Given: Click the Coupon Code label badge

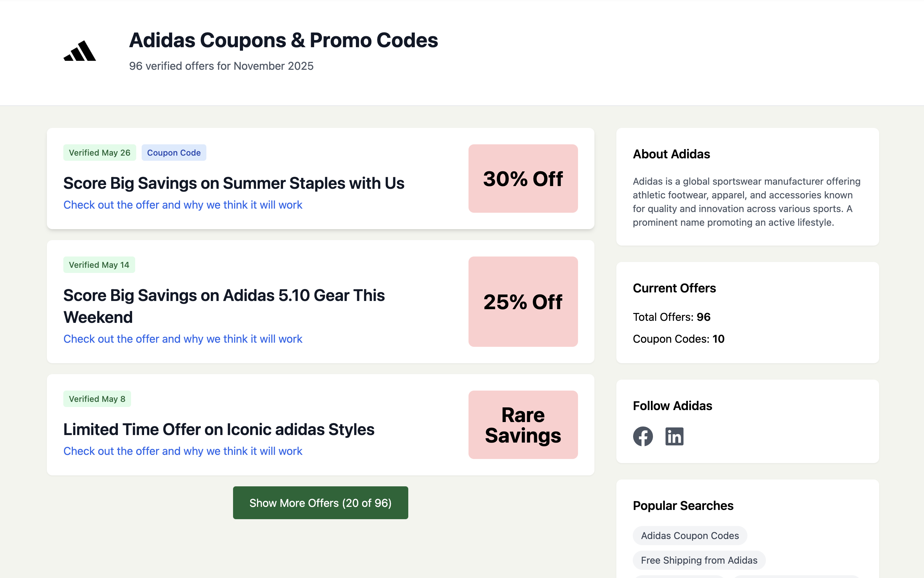Looking at the screenshot, I should pyautogui.click(x=174, y=153).
